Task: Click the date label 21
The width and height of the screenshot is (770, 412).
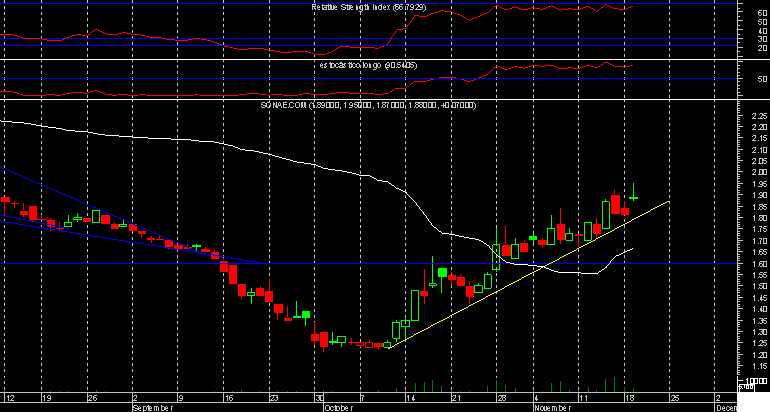Action: click(456, 398)
